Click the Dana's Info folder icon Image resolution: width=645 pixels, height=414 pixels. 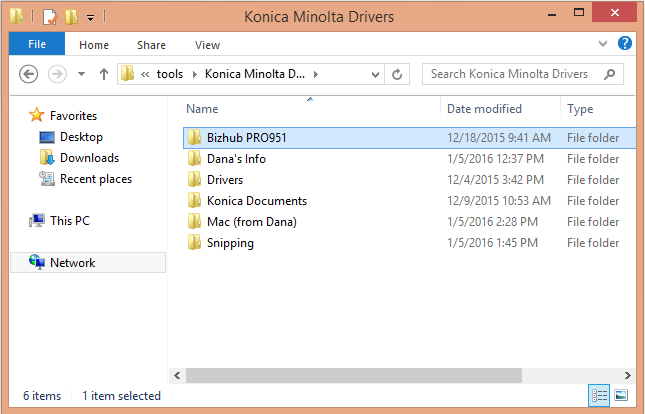coord(194,158)
